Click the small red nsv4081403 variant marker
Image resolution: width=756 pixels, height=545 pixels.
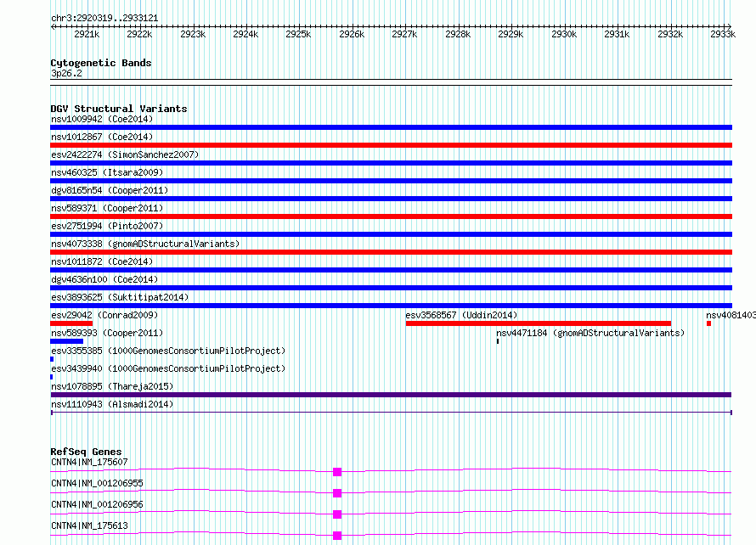(708, 323)
